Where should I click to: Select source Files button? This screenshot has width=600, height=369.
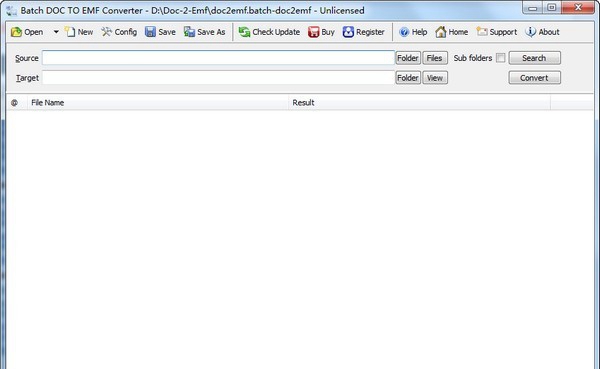pyautogui.click(x=435, y=58)
